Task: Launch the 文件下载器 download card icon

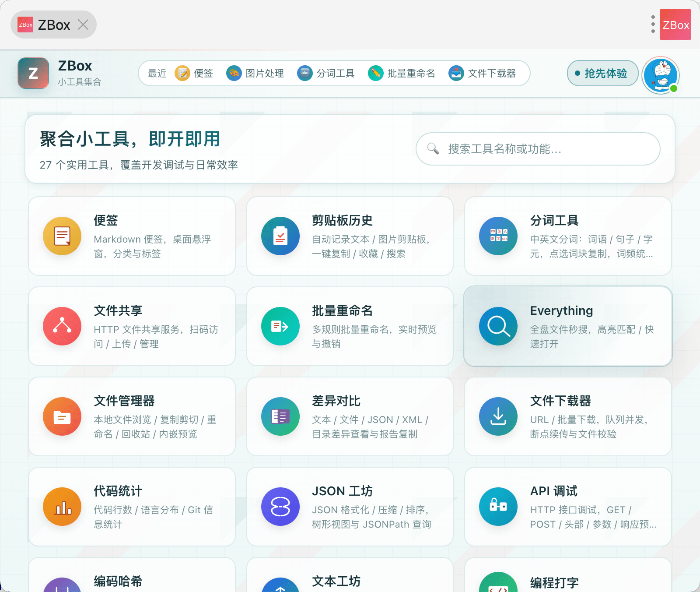Action: (498, 416)
